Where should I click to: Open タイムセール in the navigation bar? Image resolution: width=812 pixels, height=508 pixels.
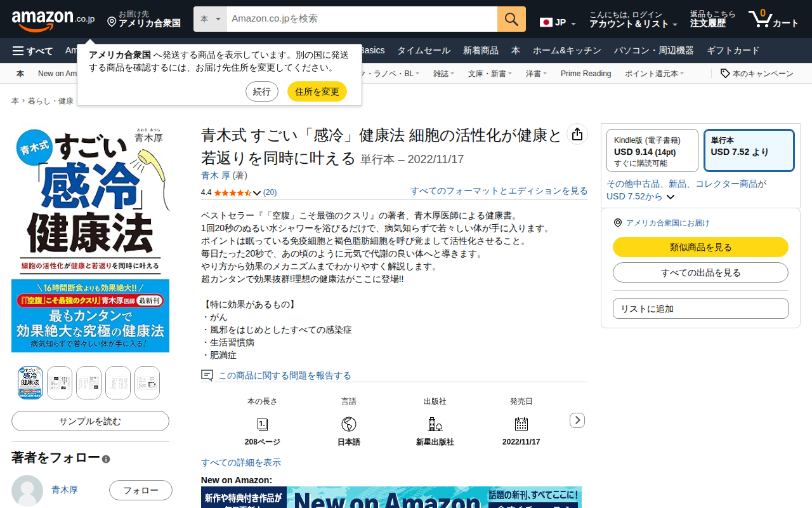(424, 51)
